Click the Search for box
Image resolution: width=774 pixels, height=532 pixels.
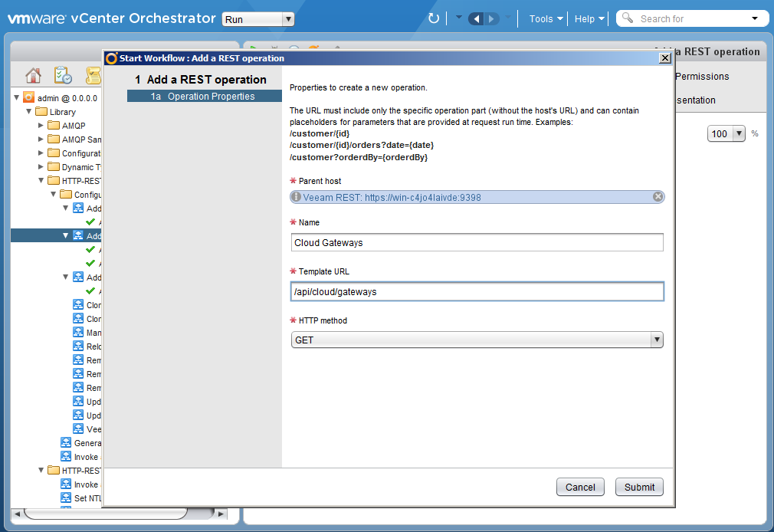click(x=691, y=18)
